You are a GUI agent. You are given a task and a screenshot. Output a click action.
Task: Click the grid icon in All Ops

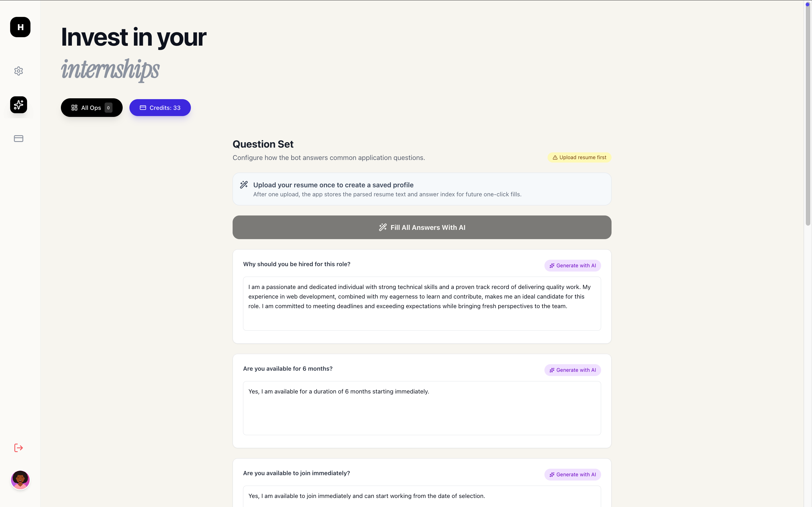pyautogui.click(x=74, y=108)
